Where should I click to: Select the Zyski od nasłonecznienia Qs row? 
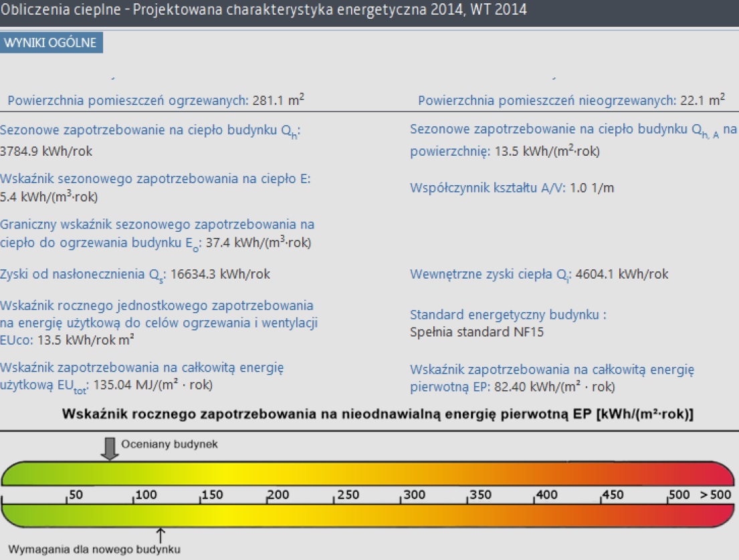(136, 274)
